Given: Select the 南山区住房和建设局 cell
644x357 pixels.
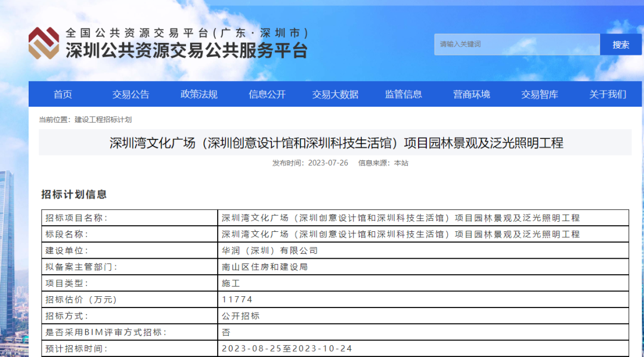Looking at the screenshot, I should 265,267.
